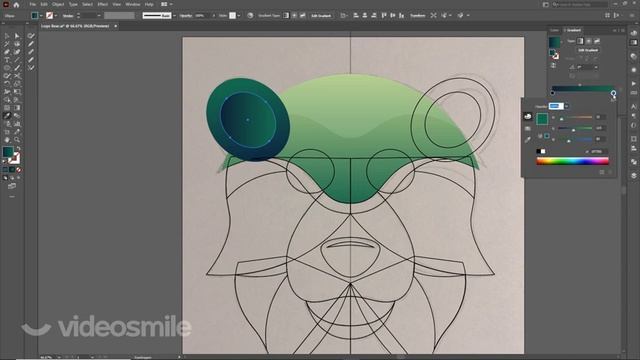The image size is (640, 360).
Task: Select the Magic Wand tool
Action: (7, 44)
